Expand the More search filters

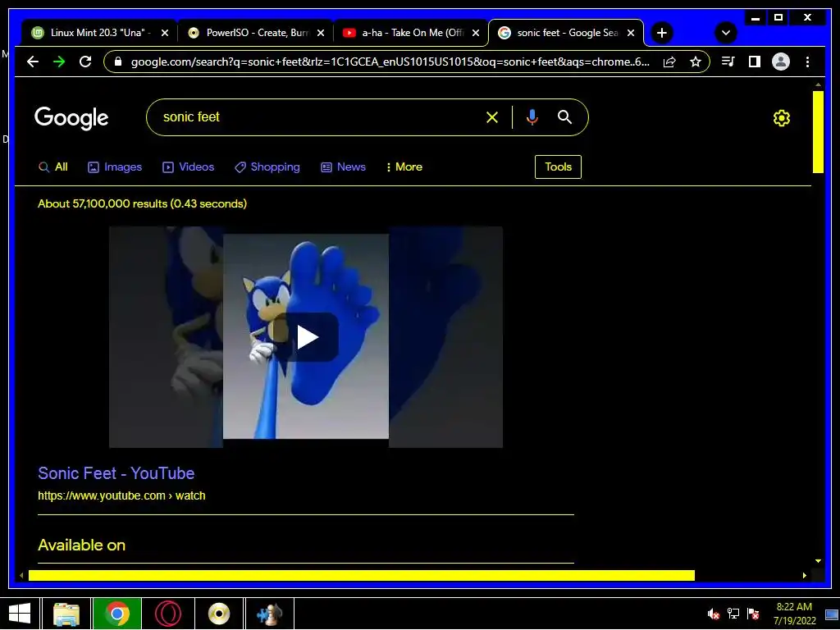(404, 167)
